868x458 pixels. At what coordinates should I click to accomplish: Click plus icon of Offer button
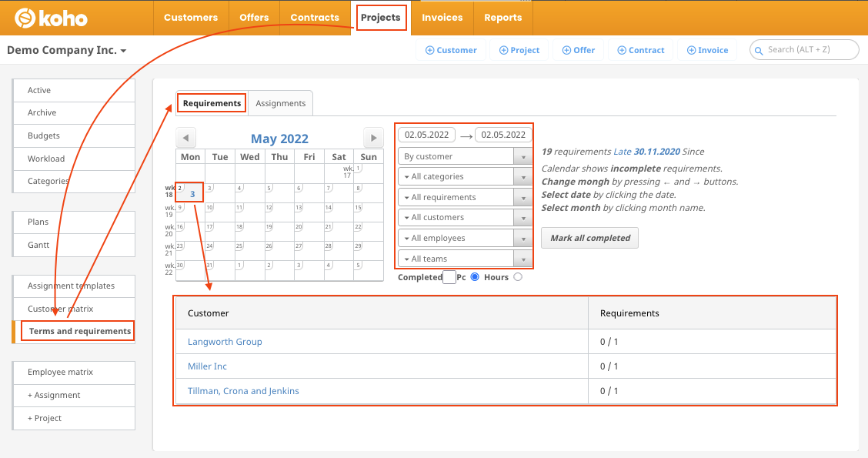click(567, 50)
